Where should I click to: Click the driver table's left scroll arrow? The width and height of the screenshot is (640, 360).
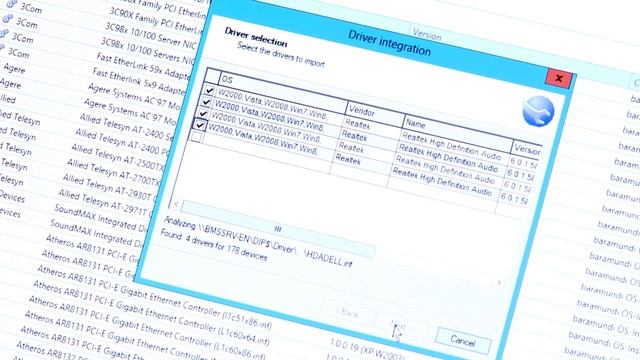coord(176,204)
